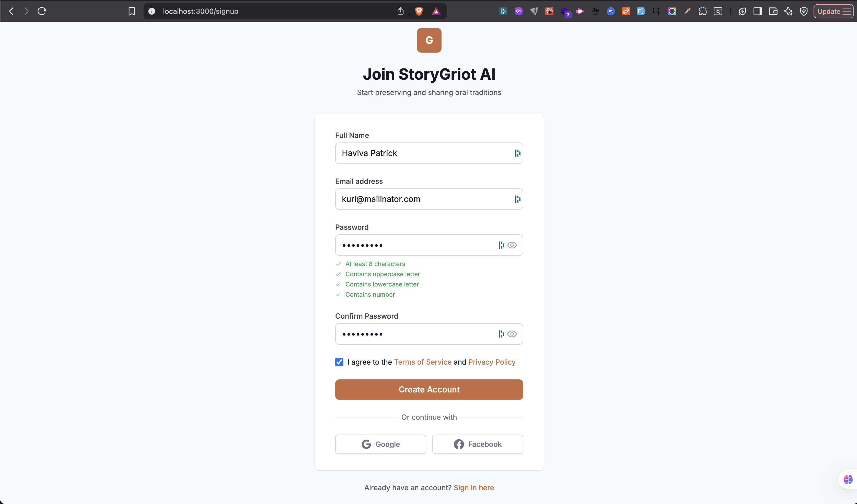Continue with the Facebook sign-up button
The height and width of the screenshot is (504, 857).
tap(478, 444)
